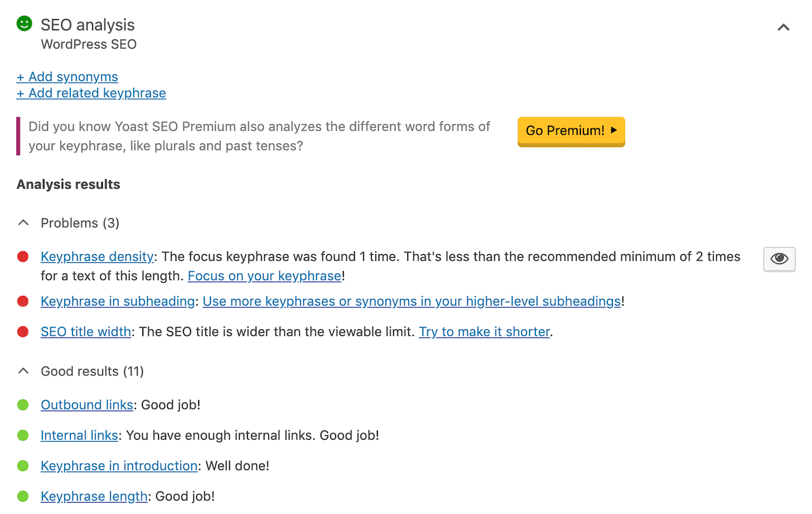
Task: Click the Go Premium button
Action: pyautogui.click(x=571, y=131)
